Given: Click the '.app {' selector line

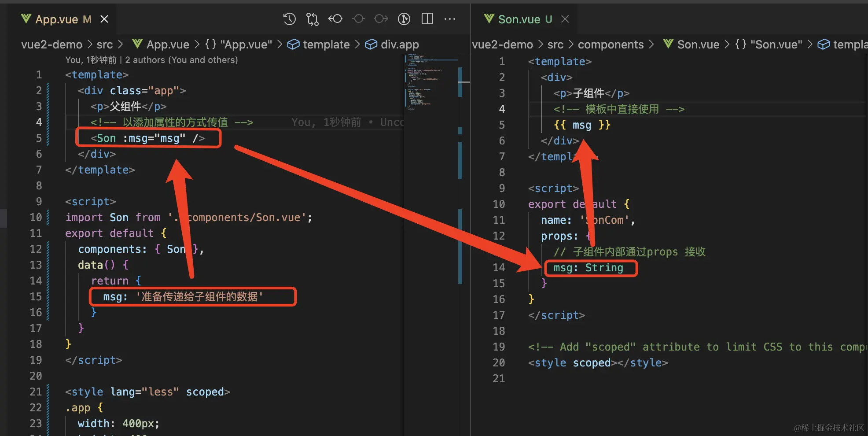Looking at the screenshot, I should tap(84, 408).
